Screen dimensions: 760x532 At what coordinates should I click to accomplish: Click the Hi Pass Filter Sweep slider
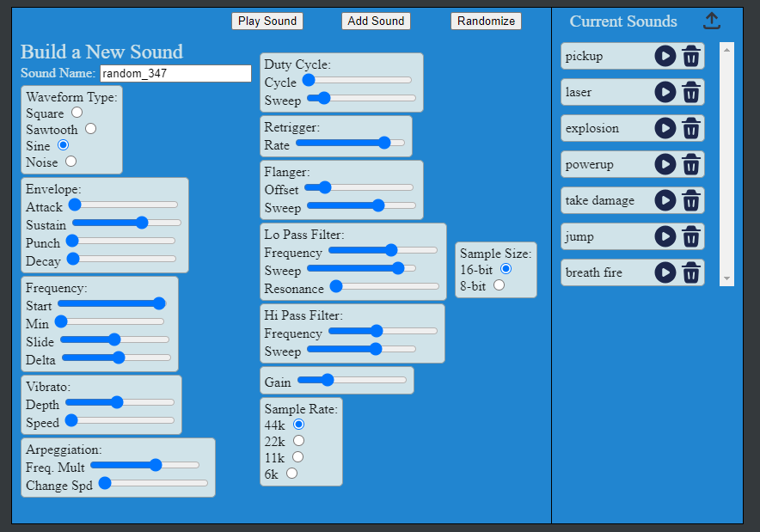tap(362, 349)
